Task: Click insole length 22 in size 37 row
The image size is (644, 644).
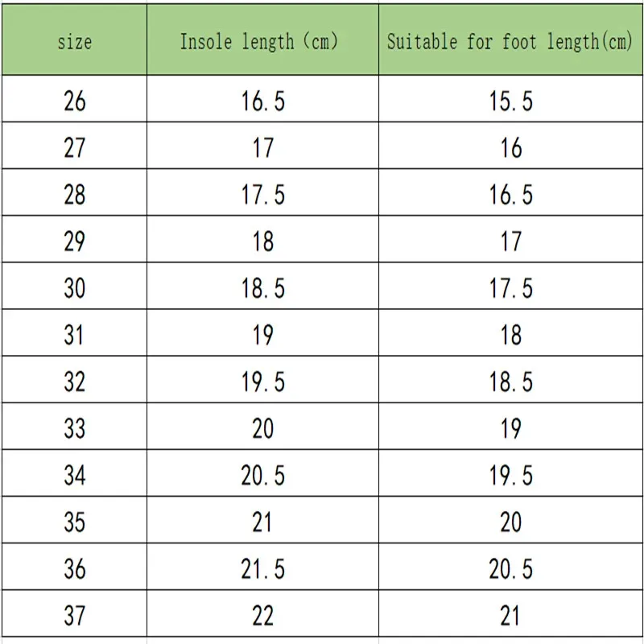Action: click(263, 613)
